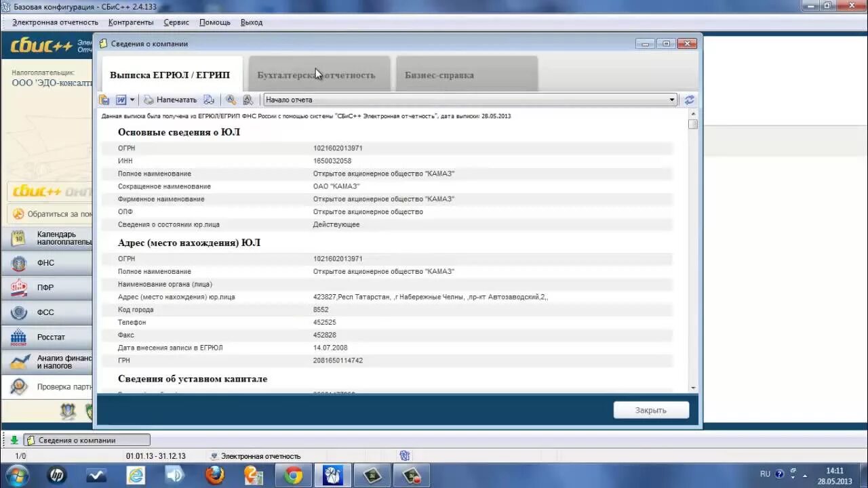Open the ФСС section in sidebar
868x488 pixels.
[47, 312]
